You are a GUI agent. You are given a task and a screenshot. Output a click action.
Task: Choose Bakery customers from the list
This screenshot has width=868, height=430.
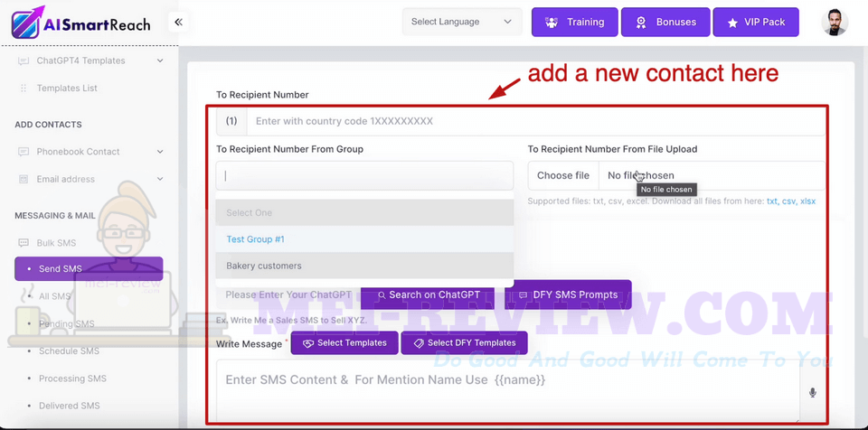[x=364, y=266]
